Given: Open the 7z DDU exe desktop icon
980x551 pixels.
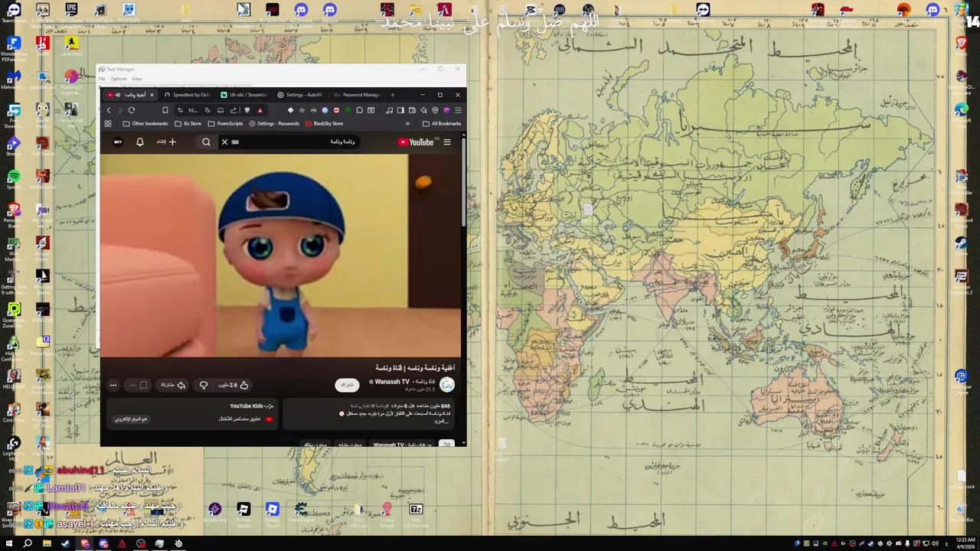Looking at the screenshot, I should click(x=416, y=514).
